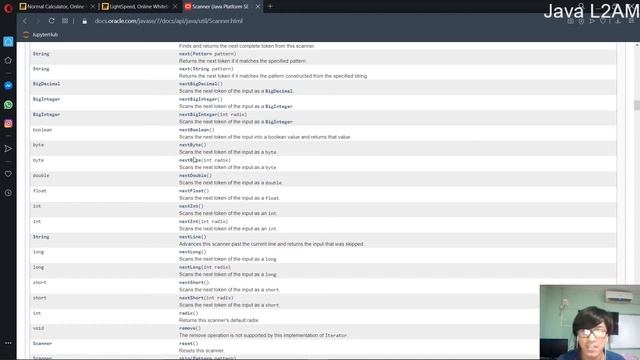Open the nextLong() method link

[192, 252]
